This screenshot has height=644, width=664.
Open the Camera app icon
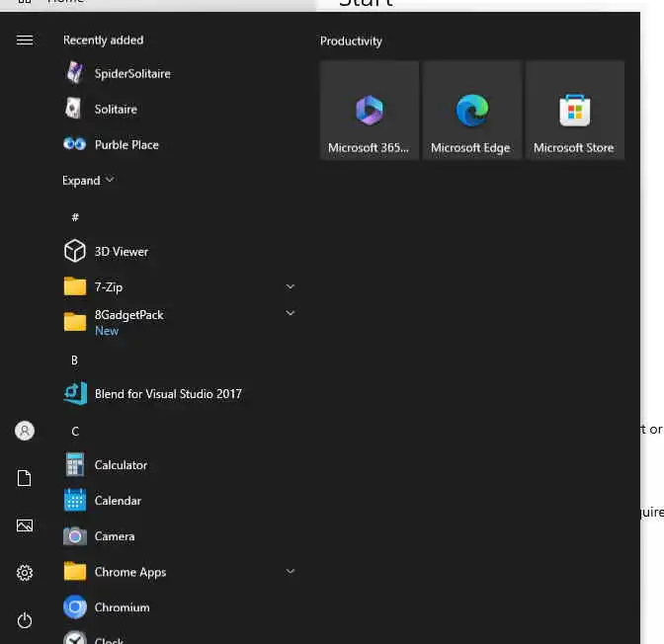[x=75, y=536]
